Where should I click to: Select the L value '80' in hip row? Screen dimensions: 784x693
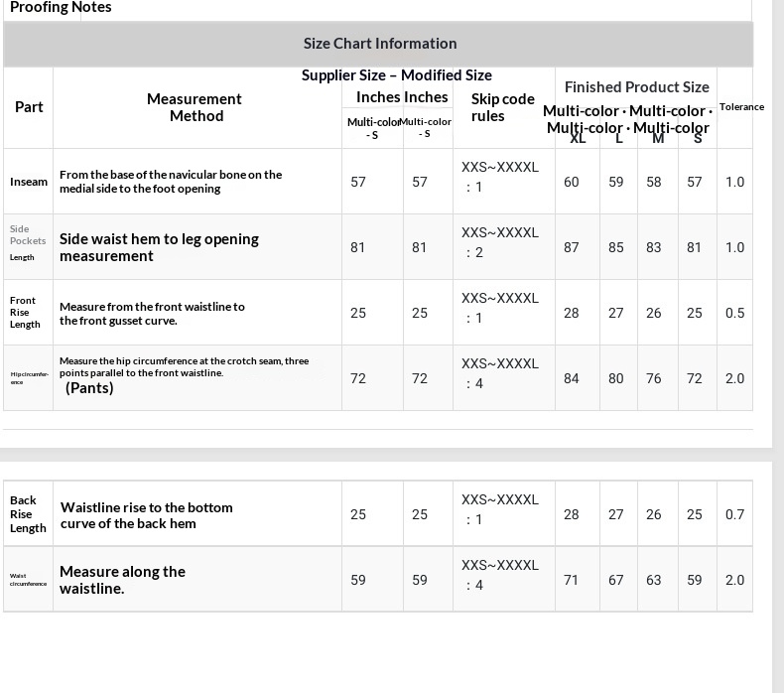click(x=615, y=378)
